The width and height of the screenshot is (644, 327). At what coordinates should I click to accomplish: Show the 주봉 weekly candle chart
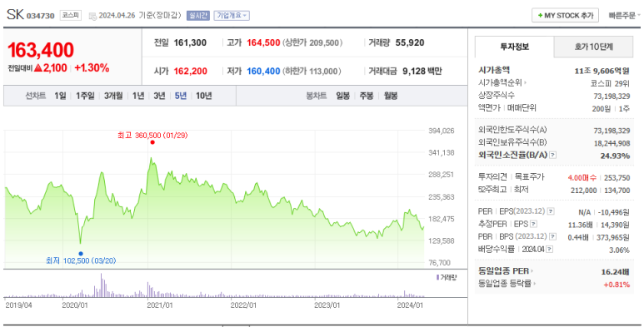click(367, 96)
